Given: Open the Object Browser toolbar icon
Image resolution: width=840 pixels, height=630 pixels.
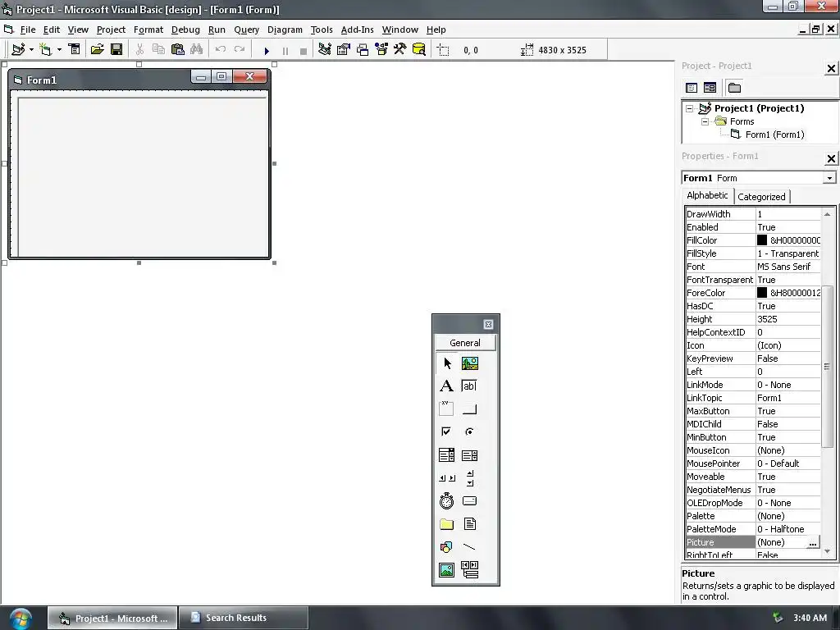Looking at the screenshot, I should (381, 50).
